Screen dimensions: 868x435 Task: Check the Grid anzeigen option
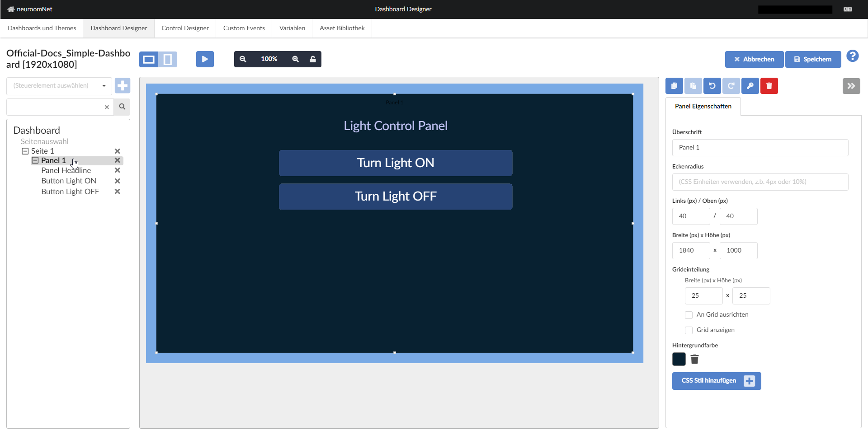tap(689, 330)
